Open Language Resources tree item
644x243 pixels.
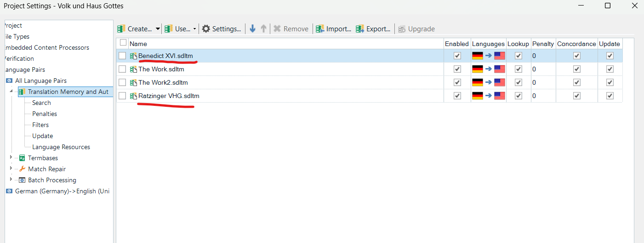(x=61, y=147)
